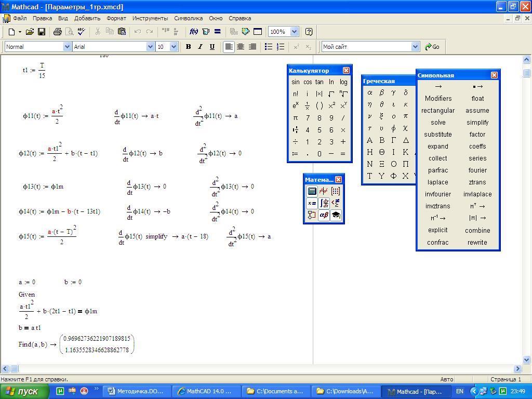
Task: Open the пуск Start button
Action: [x=24, y=392]
